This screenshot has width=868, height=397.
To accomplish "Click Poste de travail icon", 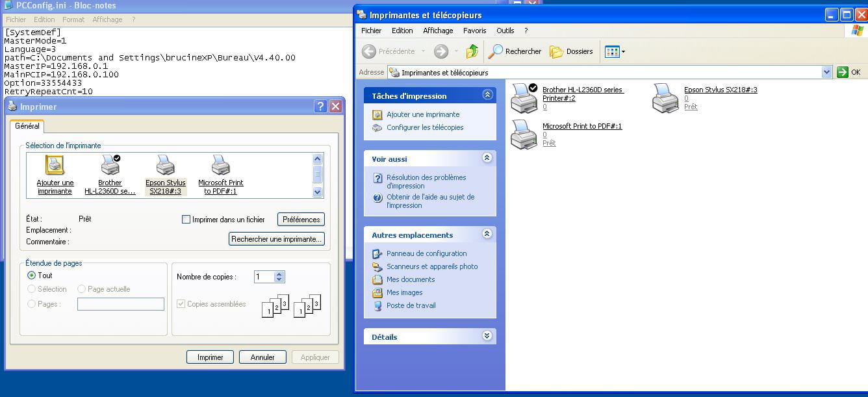I will 377,305.
